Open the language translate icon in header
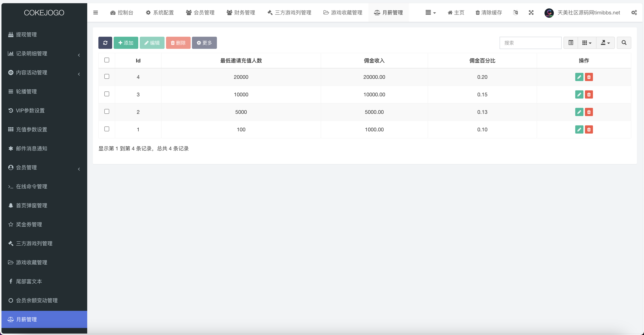The width and height of the screenshot is (644, 335). [515, 12]
